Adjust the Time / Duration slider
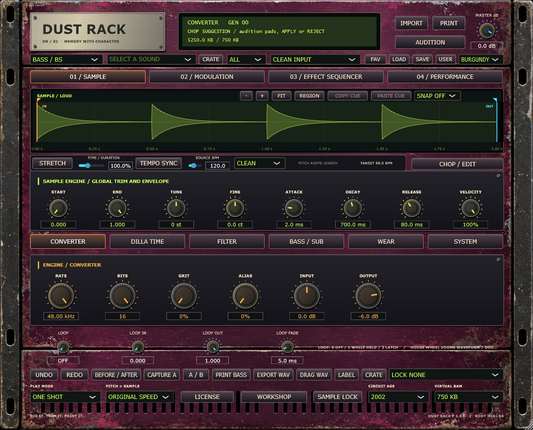 [91, 166]
